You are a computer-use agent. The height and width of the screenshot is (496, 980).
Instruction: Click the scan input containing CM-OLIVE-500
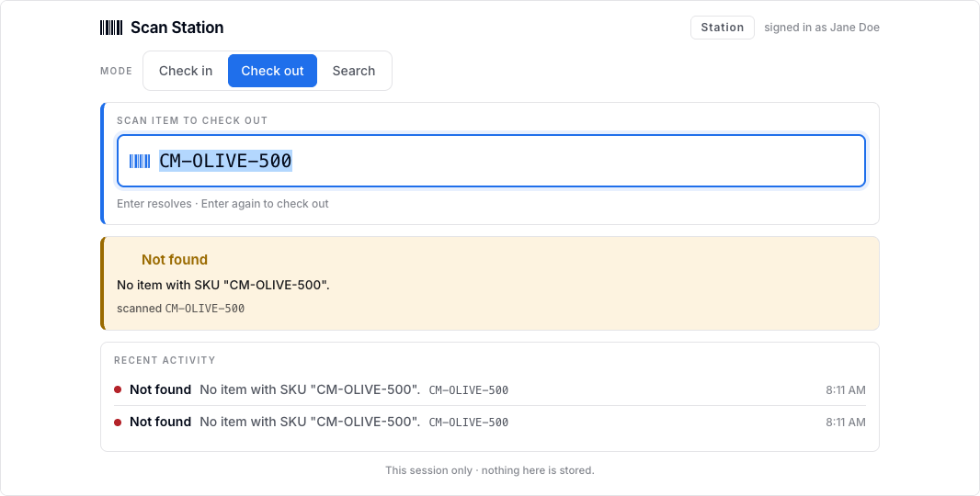tap(491, 161)
